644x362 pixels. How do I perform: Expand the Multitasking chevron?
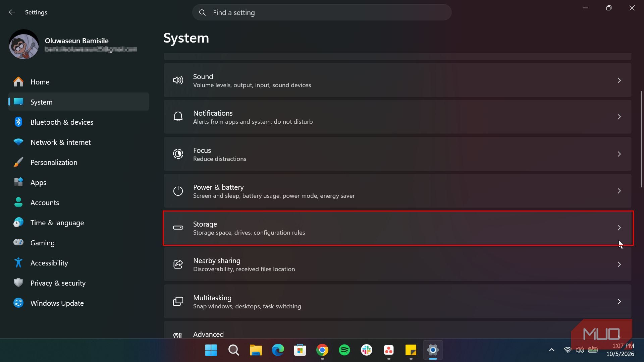click(619, 301)
